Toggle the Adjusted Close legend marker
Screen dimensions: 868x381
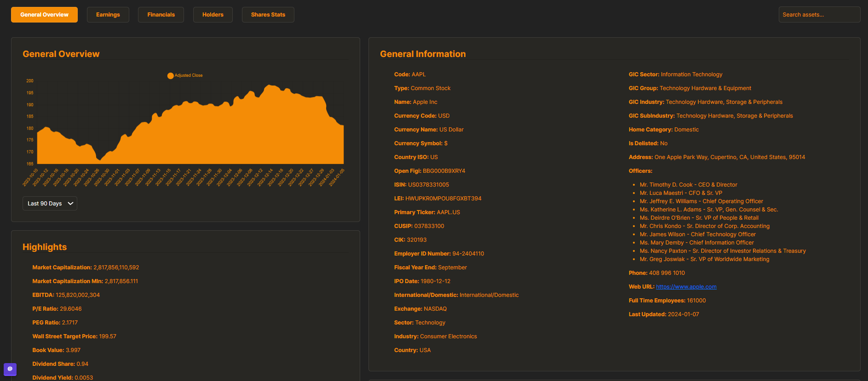[x=171, y=76]
